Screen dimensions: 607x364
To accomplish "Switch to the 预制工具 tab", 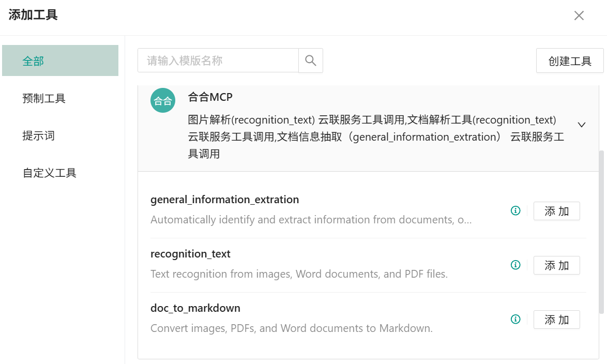I will point(44,98).
